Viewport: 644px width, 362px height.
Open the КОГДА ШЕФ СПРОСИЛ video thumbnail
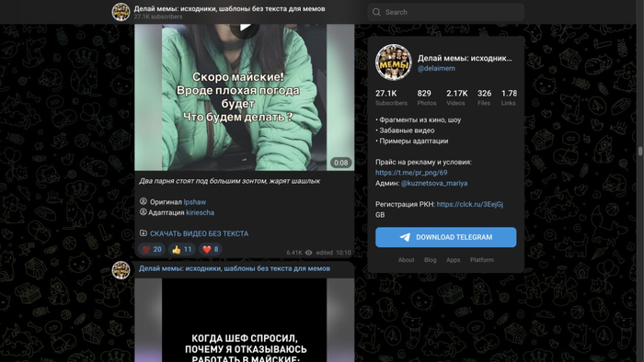245,320
